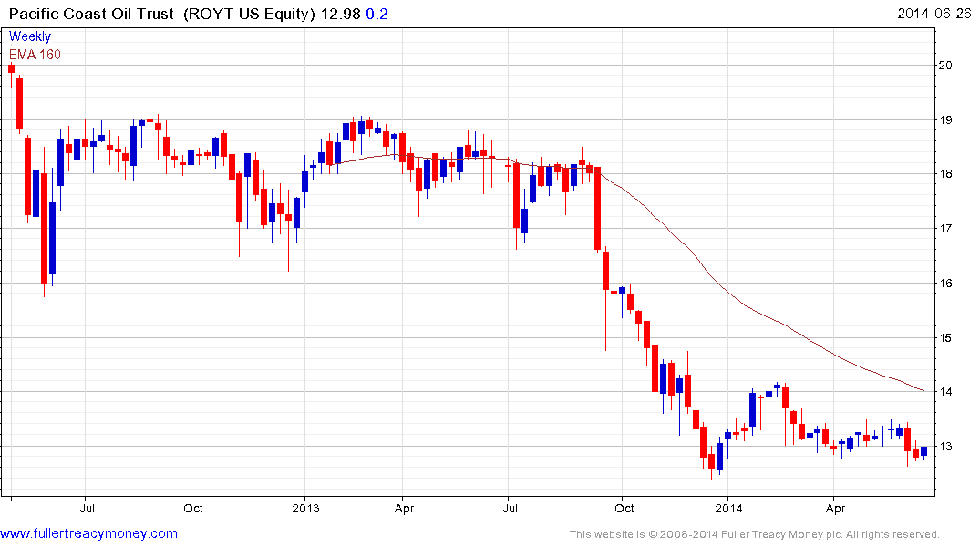Select the copyright notice for Fuller Treacy Money
This screenshot has height=547, width=980.
pyautogui.click(x=755, y=534)
